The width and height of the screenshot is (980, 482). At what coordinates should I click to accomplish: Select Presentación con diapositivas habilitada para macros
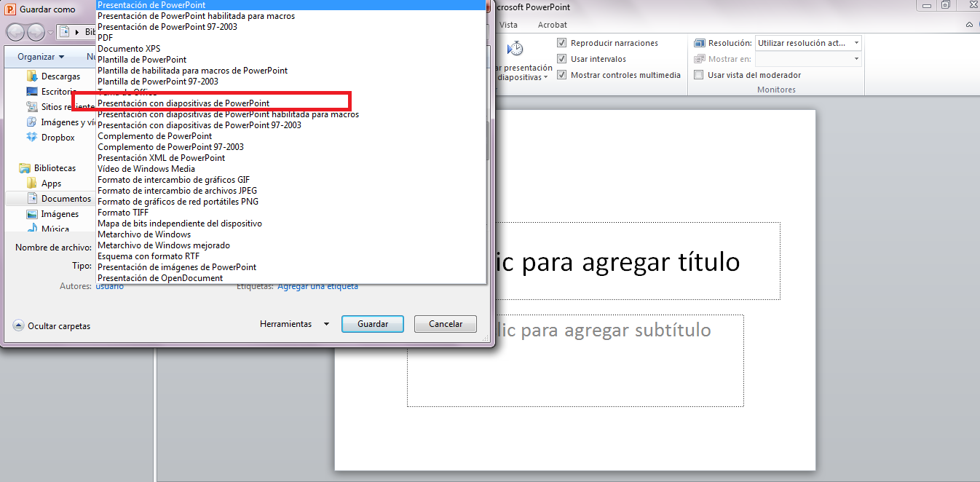coord(291,114)
